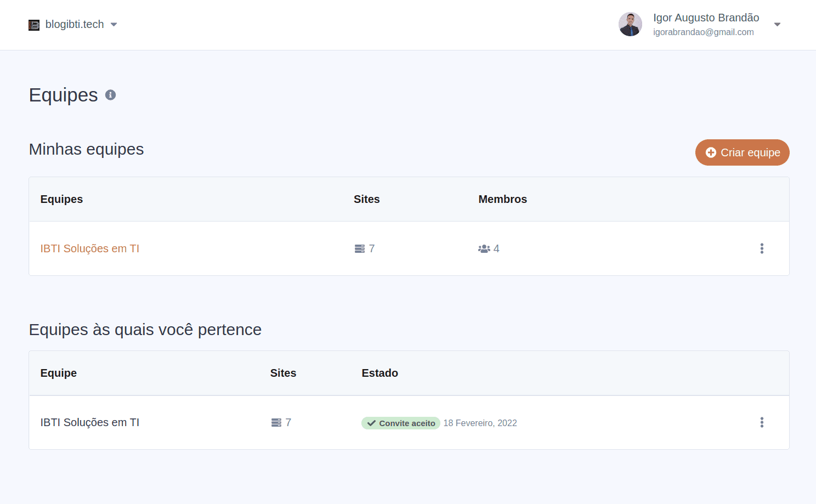Open the site switcher dropdown arrow
Screen dimensions: 816x504
click(114, 25)
